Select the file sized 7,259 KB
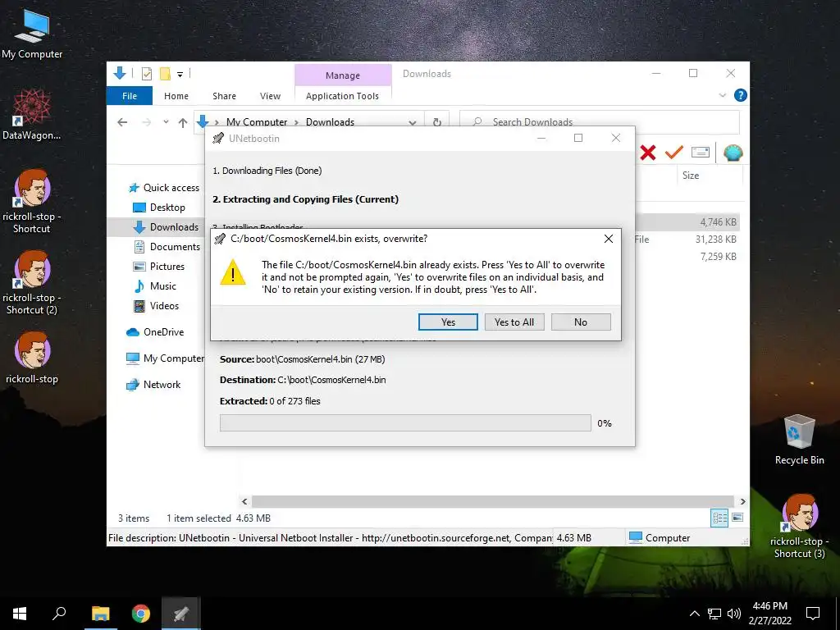The image size is (840, 630). click(x=718, y=257)
